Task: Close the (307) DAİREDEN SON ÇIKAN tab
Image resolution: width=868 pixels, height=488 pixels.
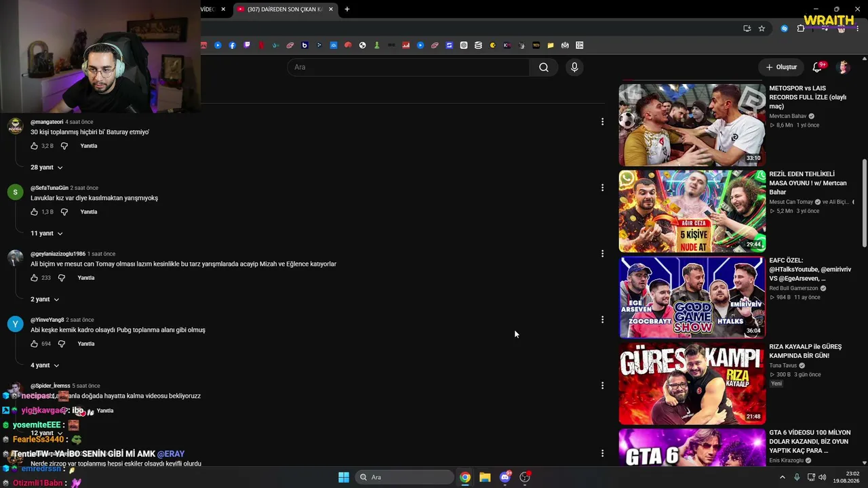Action: (x=331, y=9)
